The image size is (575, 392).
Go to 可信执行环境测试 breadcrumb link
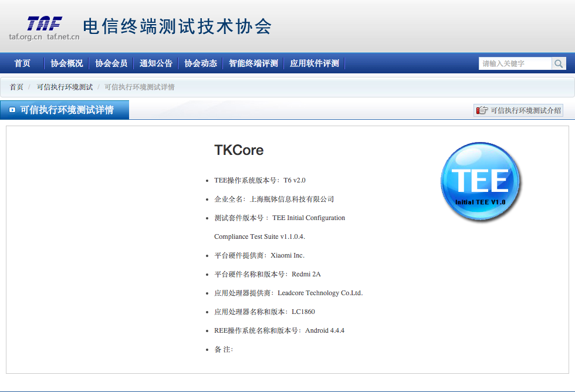65,87
